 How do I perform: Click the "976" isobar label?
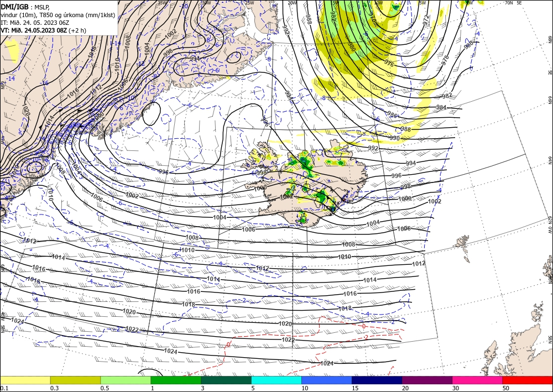click(x=389, y=63)
